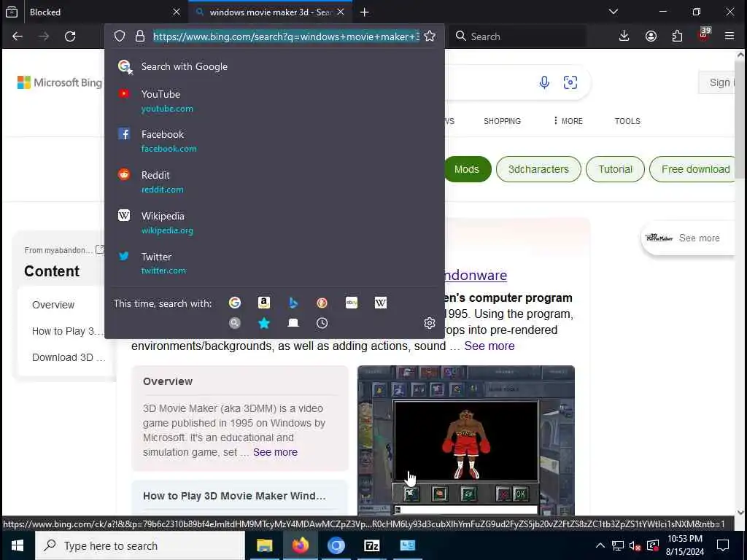Show hidden system tray icons
Screen dimensions: 747x560
pos(600,545)
